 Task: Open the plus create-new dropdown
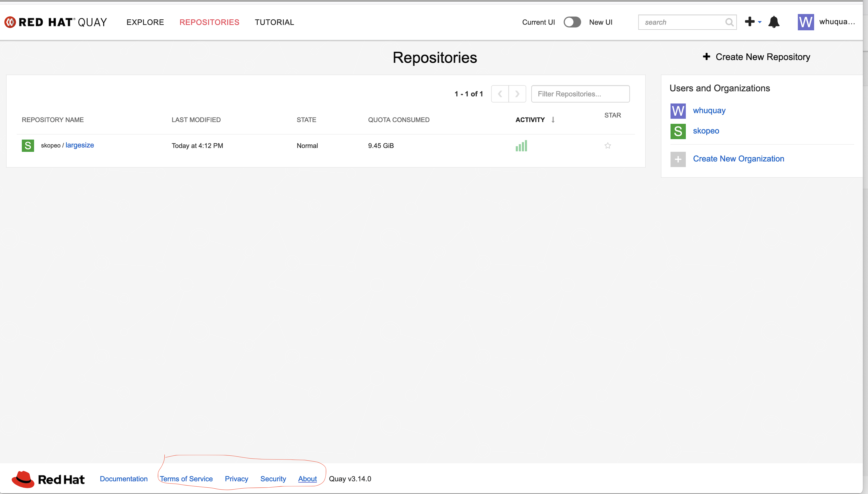pos(753,22)
